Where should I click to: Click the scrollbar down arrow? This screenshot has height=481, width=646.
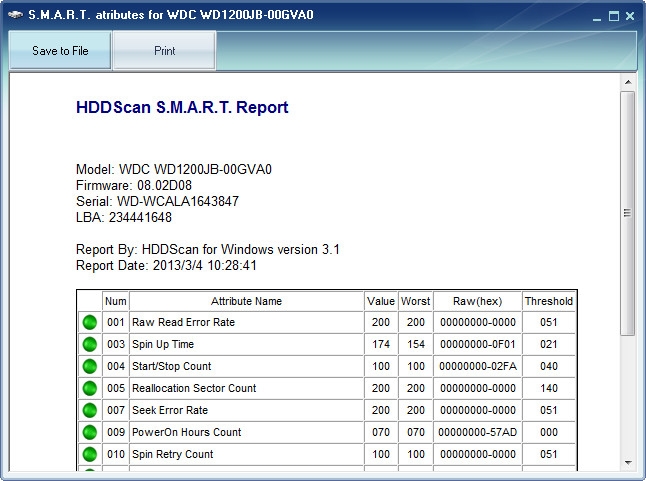tap(628, 462)
